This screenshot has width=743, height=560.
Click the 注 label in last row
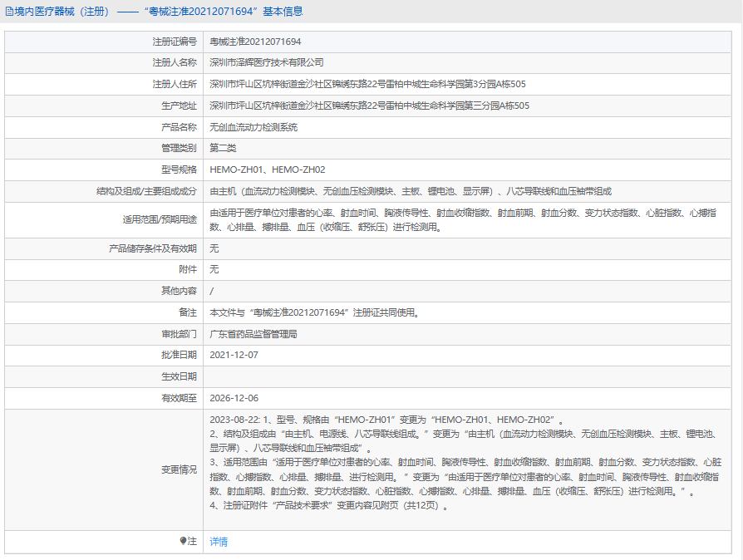[x=192, y=541]
